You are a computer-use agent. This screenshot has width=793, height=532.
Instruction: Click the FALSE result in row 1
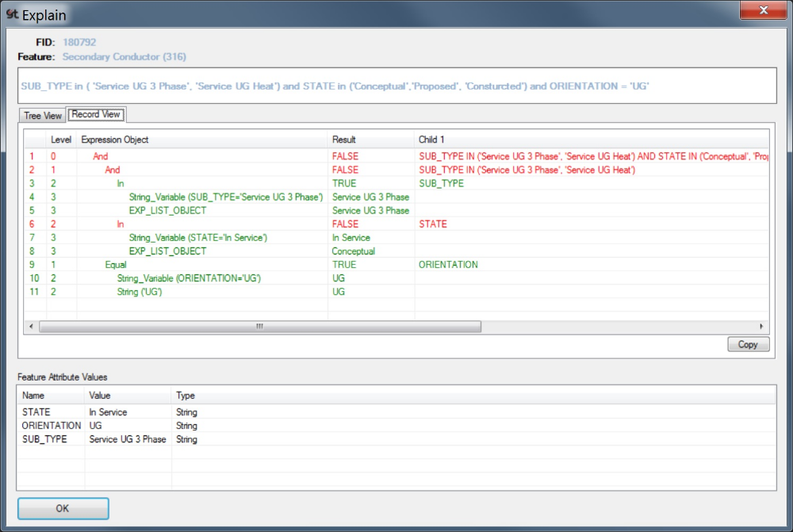(x=345, y=156)
